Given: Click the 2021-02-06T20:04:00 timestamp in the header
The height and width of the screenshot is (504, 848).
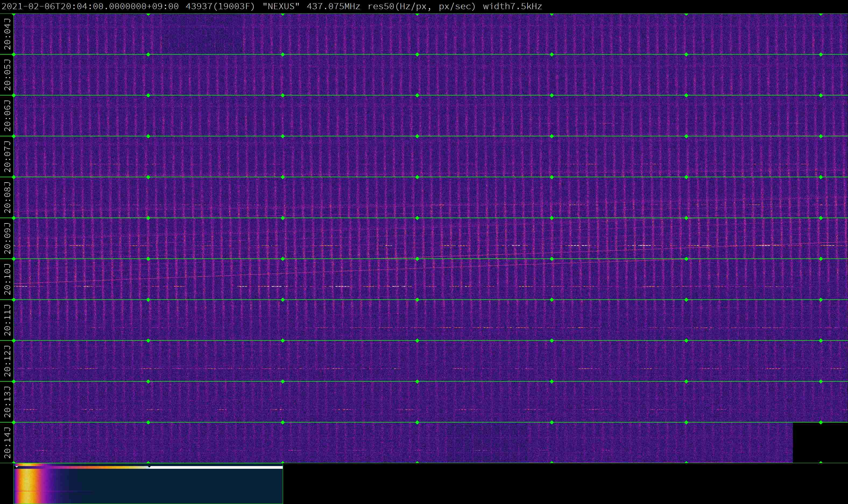Looking at the screenshot, I should coord(90,6).
